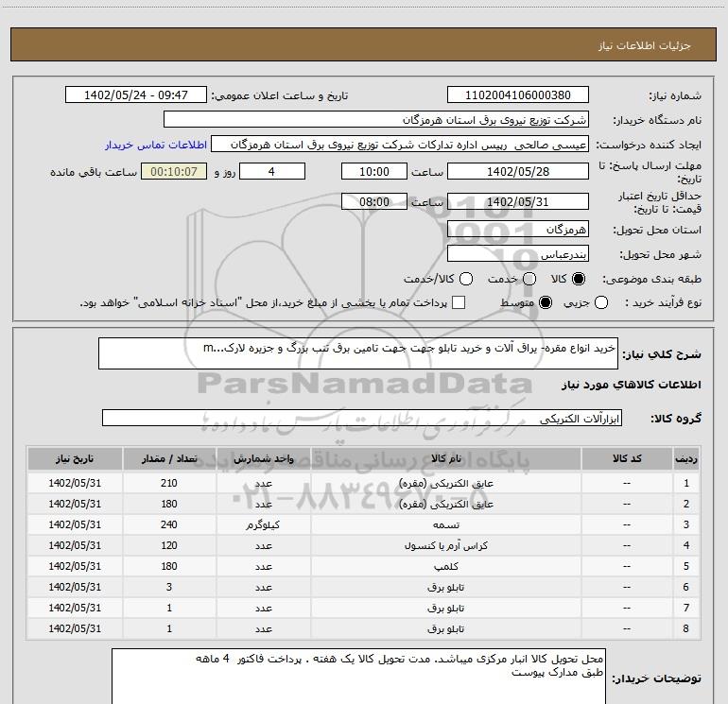Click the quantity 3 cell in row 6
Screen dimensions: 728x704
coord(169,587)
